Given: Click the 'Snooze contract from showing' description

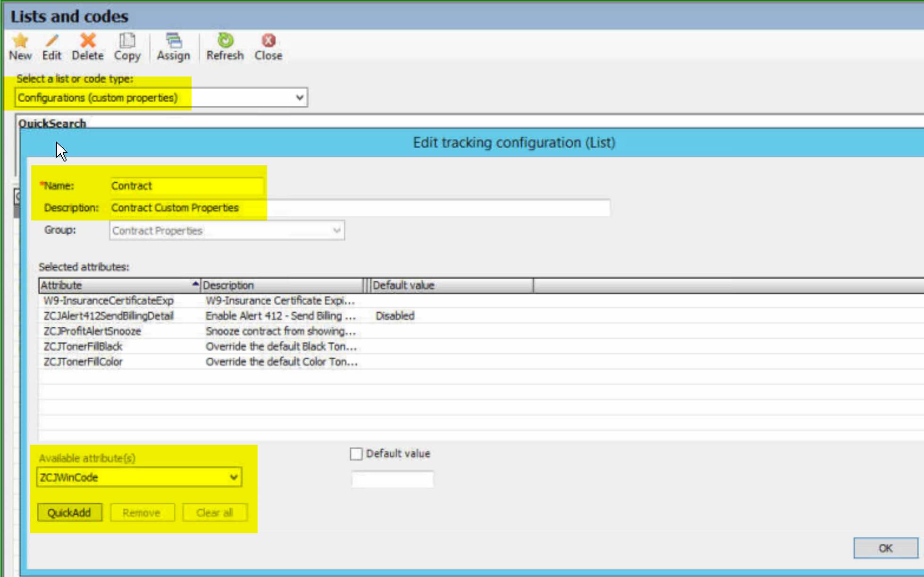Looking at the screenshot, I should 280,331.
